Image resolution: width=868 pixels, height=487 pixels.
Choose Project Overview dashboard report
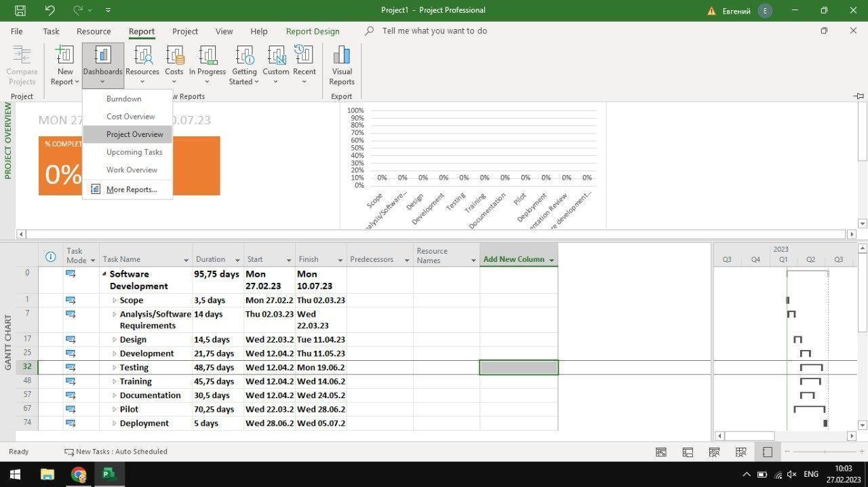tap(127, 134)
